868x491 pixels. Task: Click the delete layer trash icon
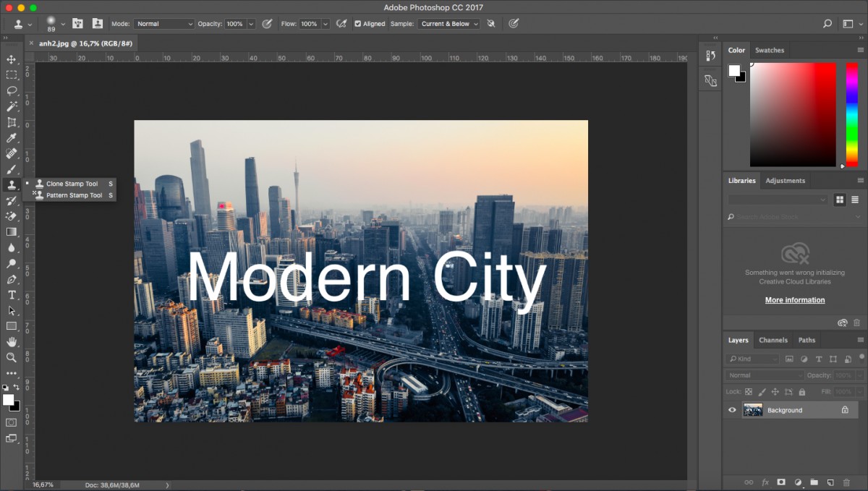tap(846, 482)
